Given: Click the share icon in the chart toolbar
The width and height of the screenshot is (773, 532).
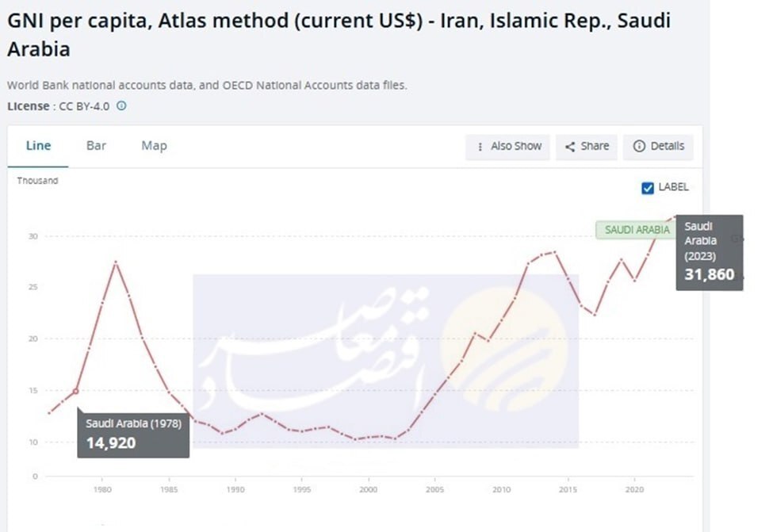Looking at the screenshot, I should [570, 147].
